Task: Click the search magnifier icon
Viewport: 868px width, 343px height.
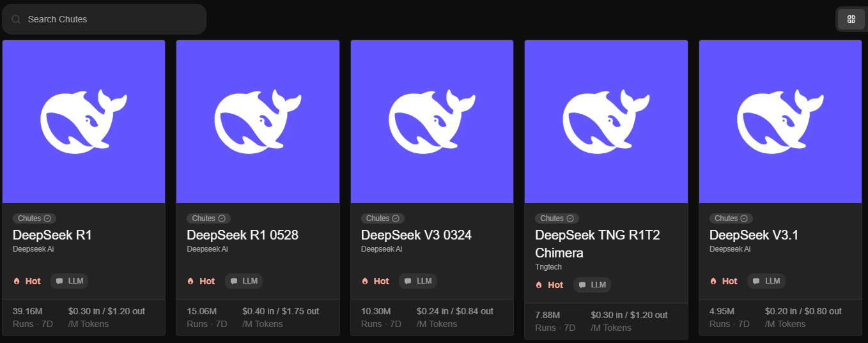Action: point(16,19)
